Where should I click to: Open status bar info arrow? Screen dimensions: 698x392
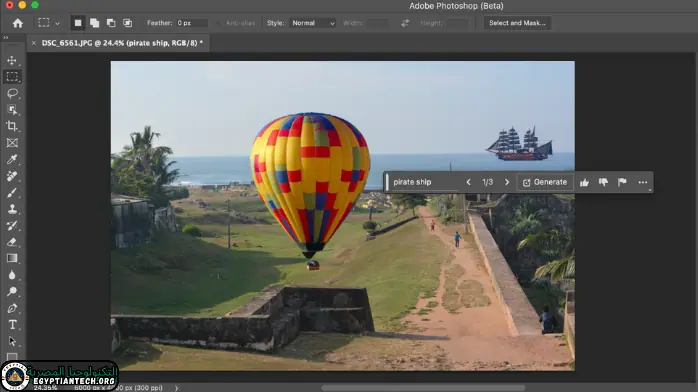pyautogui.click(x=176, y=388)
